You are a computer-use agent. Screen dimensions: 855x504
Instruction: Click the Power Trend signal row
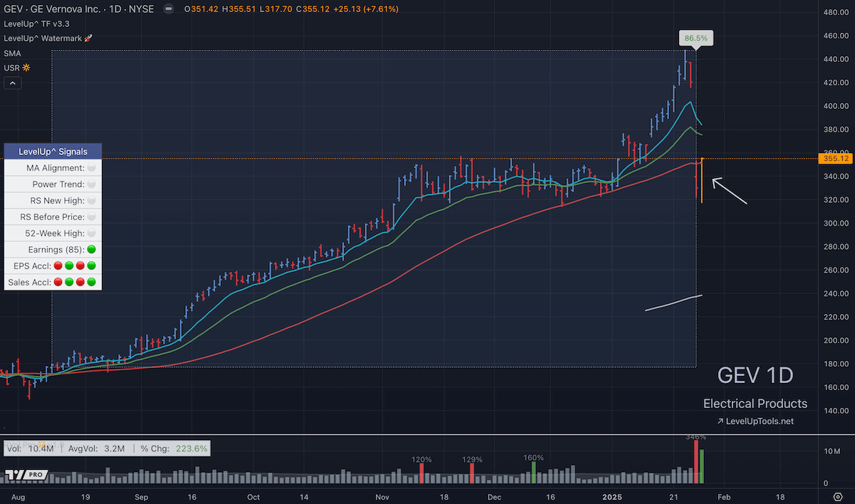(53, 184)
